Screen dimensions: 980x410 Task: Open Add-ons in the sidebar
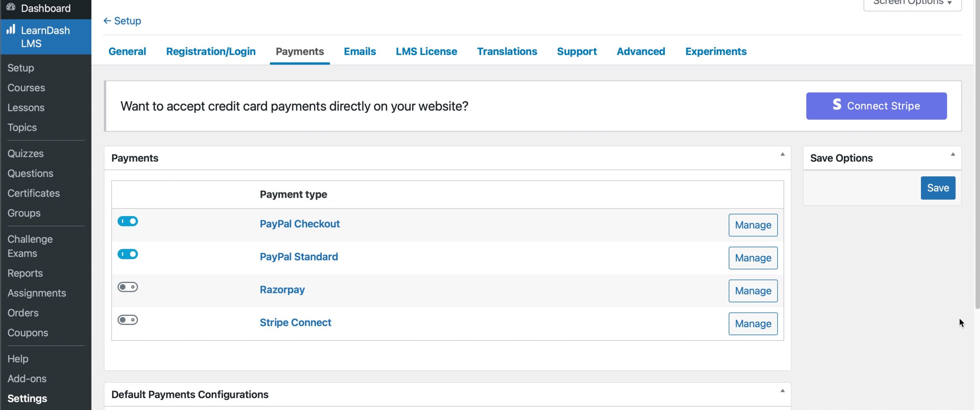tap(27, 379)
